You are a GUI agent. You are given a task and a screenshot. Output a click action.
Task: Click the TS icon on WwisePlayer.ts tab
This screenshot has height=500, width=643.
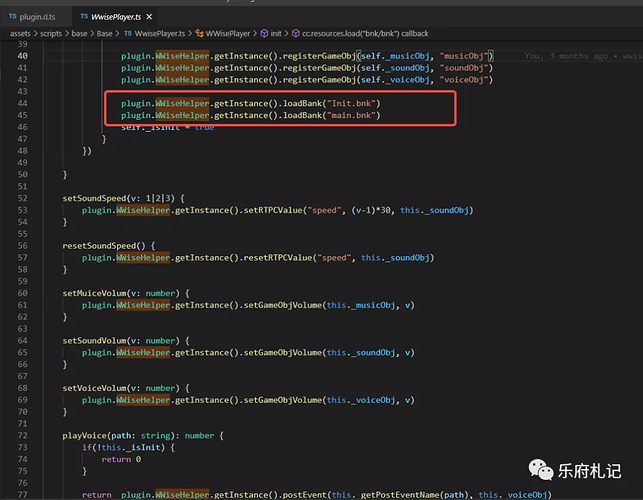coord(84,16)
